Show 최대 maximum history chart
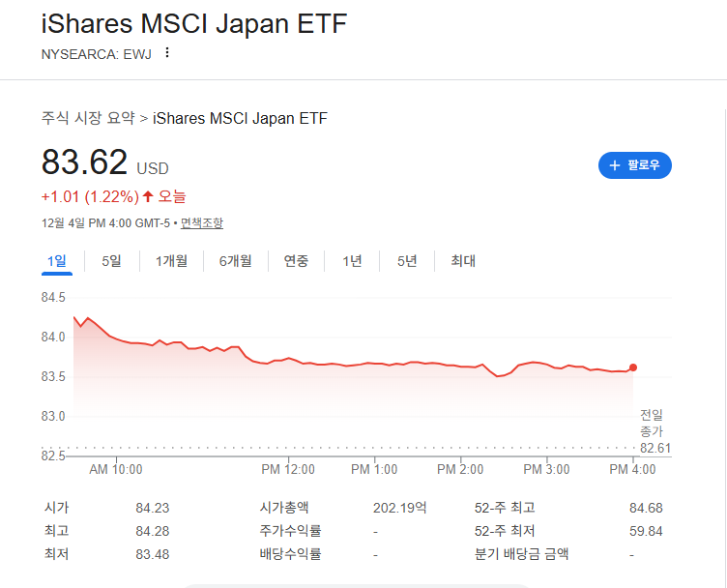 [463, 261]
